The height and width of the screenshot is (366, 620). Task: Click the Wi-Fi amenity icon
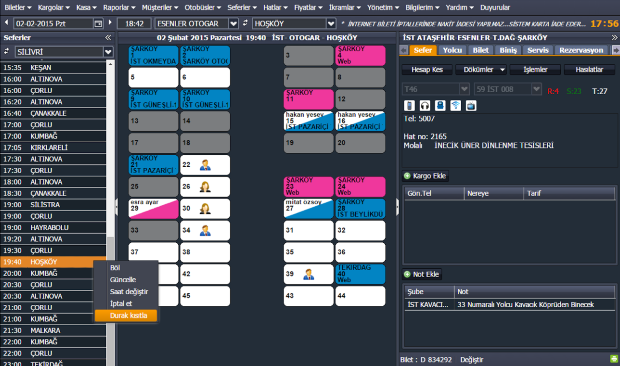[456, 105]
